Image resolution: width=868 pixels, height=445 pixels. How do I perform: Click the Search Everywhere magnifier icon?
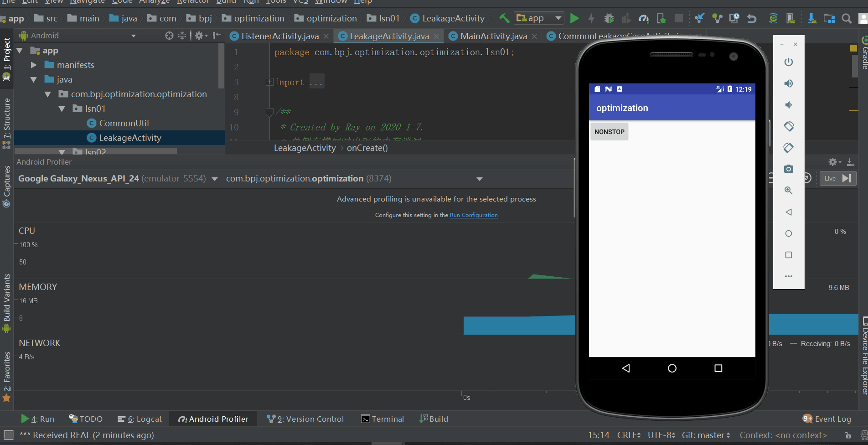(x=847, y=18)
